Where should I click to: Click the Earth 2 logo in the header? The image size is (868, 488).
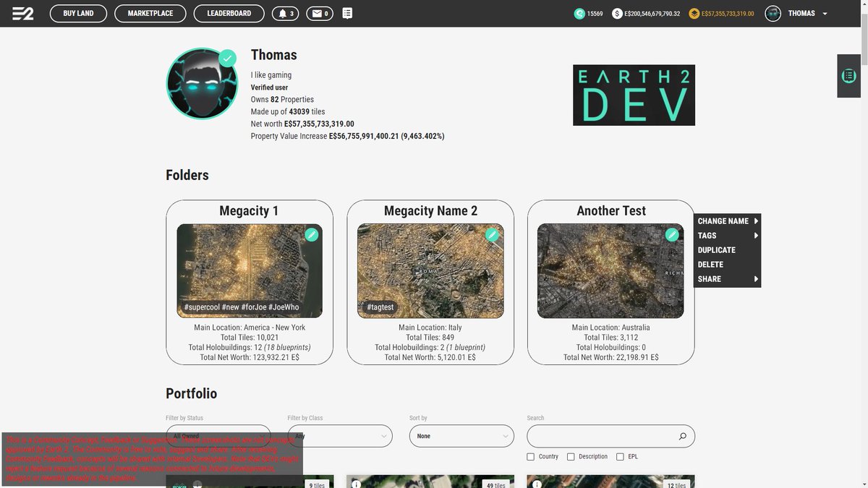22,14
